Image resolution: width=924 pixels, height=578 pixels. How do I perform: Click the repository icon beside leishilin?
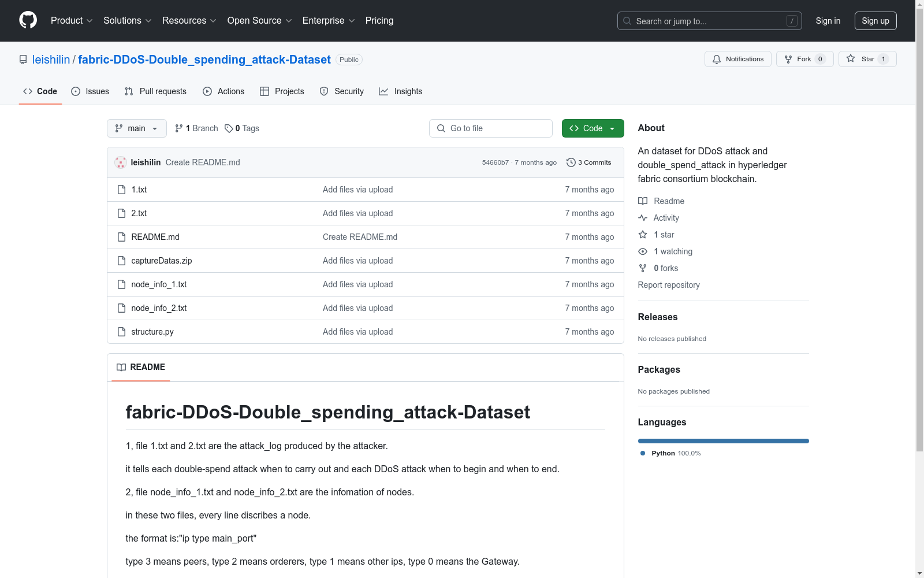coord(23,60)
